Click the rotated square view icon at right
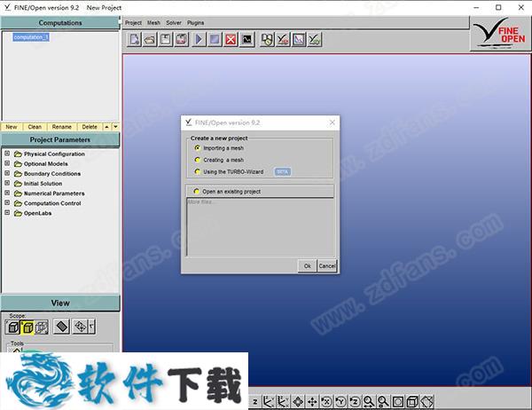The width and height of the screenshot is (532, 410). pos(427,402)
